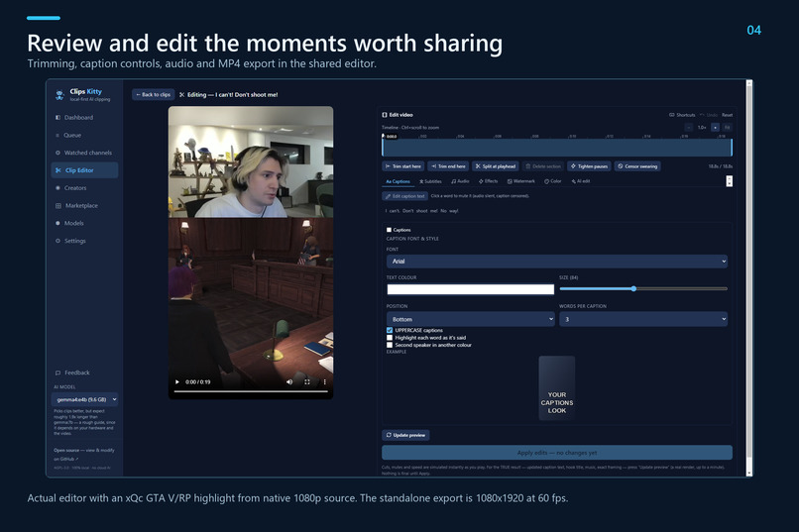Mute the video player volume icon
This screenshot has width=799, height=532.
289,381
